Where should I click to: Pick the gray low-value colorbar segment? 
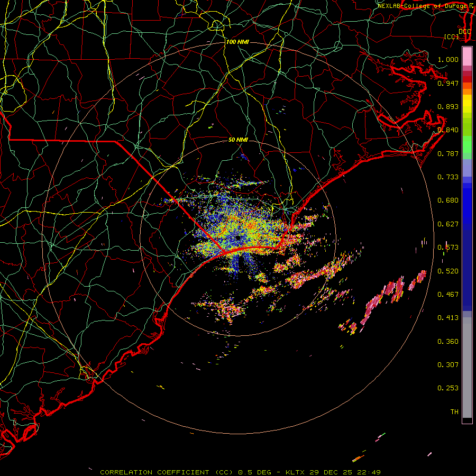tap(467, 368)
